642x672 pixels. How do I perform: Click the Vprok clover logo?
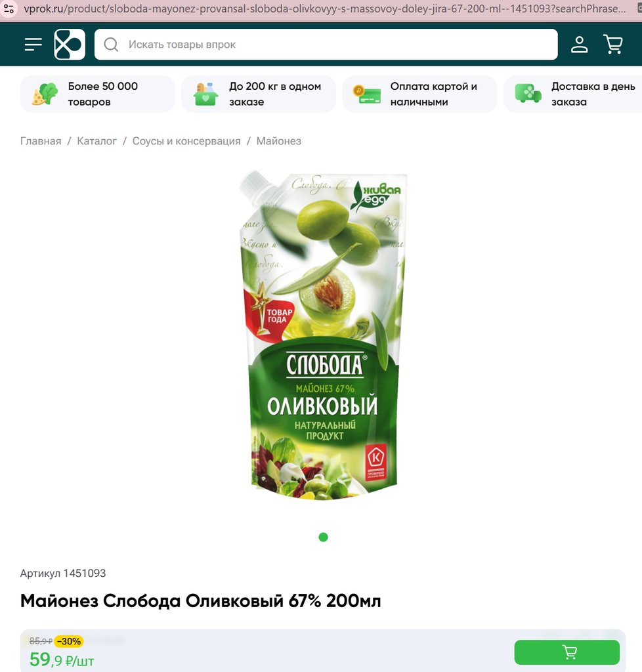[70, 44]
